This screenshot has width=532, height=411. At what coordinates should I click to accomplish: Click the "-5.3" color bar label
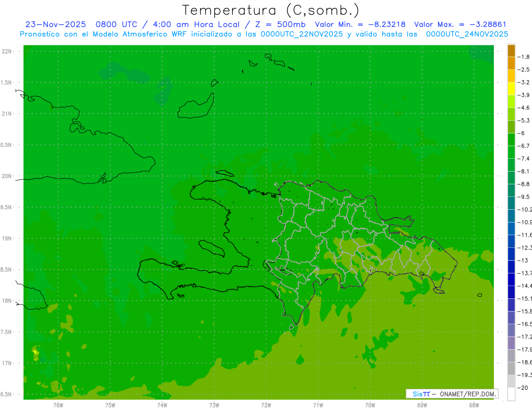point(524,121)
